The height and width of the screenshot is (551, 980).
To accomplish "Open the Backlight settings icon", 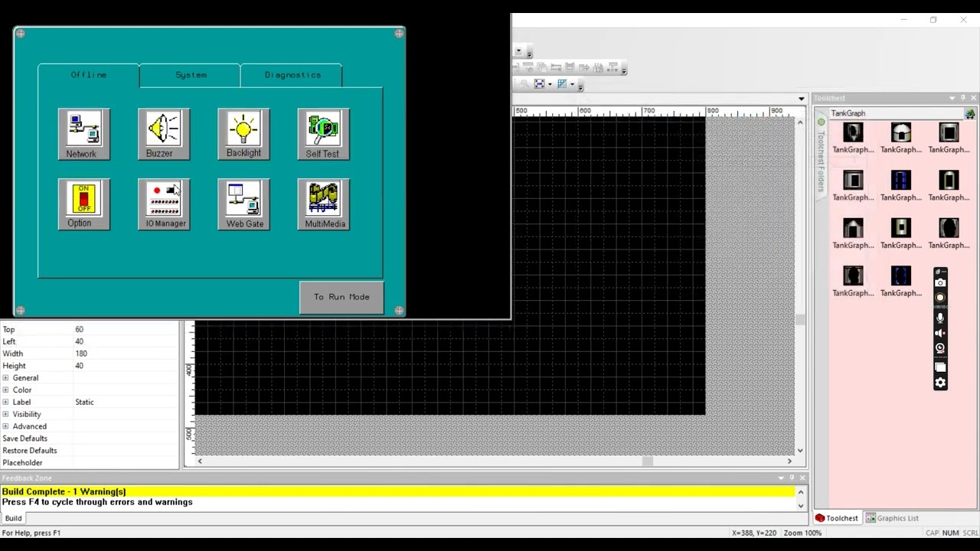I will click(243, 134).
